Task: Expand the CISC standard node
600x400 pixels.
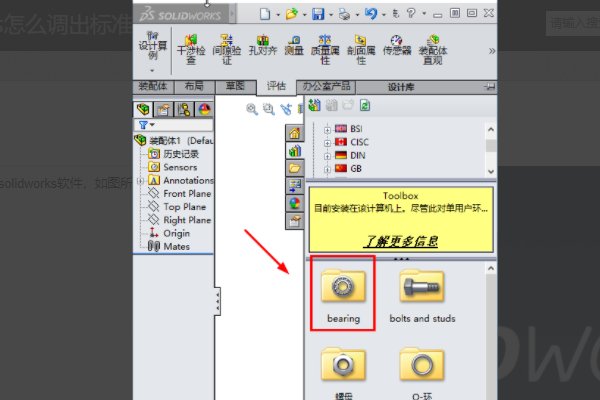Action: click(x=327, y=143)
